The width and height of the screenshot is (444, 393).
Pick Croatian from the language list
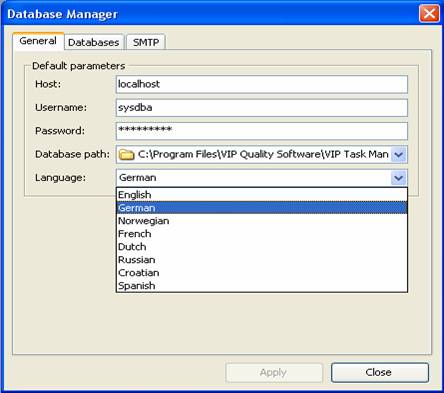point(262,273)
